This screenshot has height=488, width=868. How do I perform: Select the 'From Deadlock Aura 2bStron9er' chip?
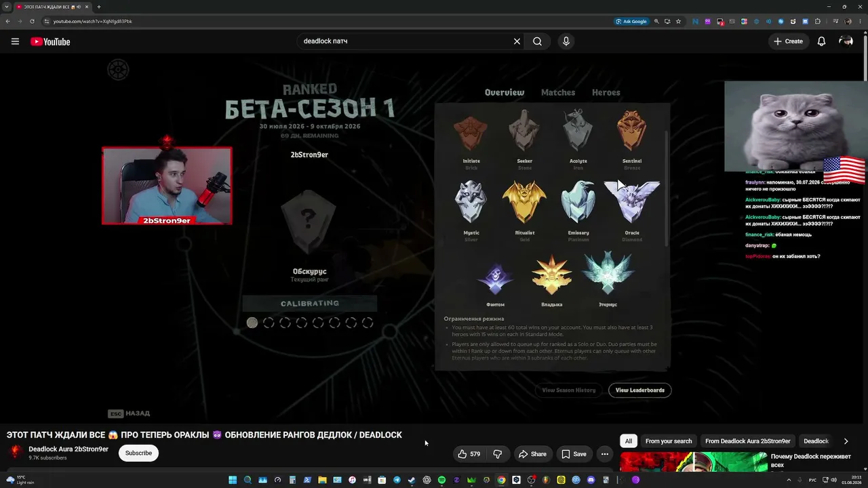(747, 441)
